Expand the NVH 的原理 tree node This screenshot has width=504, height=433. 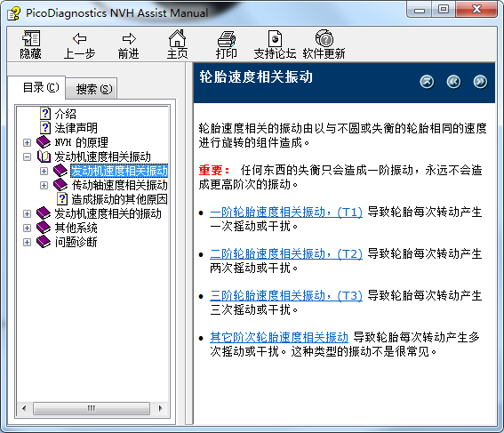coord(28,143)
